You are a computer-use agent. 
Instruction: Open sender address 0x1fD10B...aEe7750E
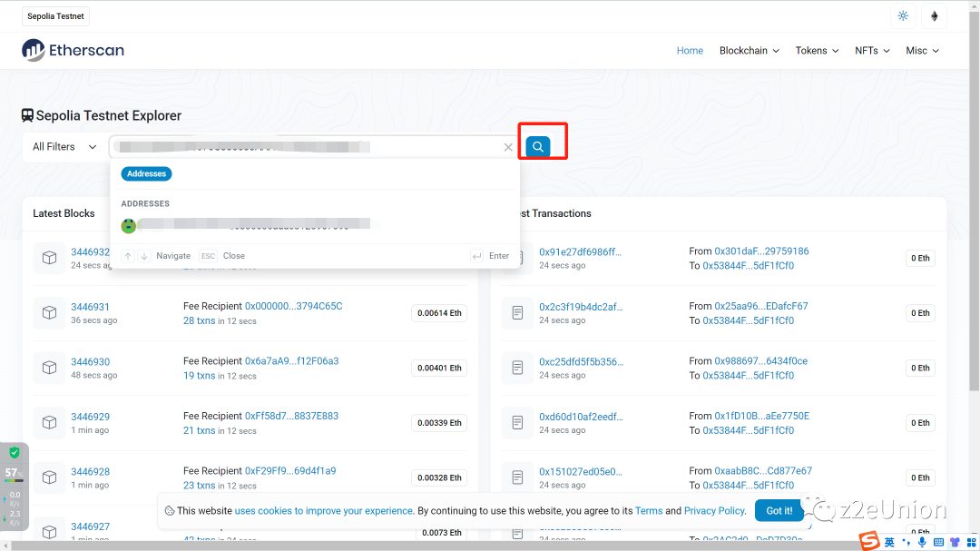762,417
